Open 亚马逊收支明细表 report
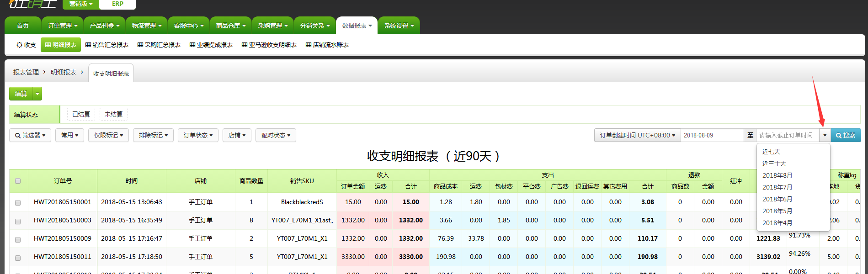The width and height of the screenshot is (868, 274). [x=269, y=45]
